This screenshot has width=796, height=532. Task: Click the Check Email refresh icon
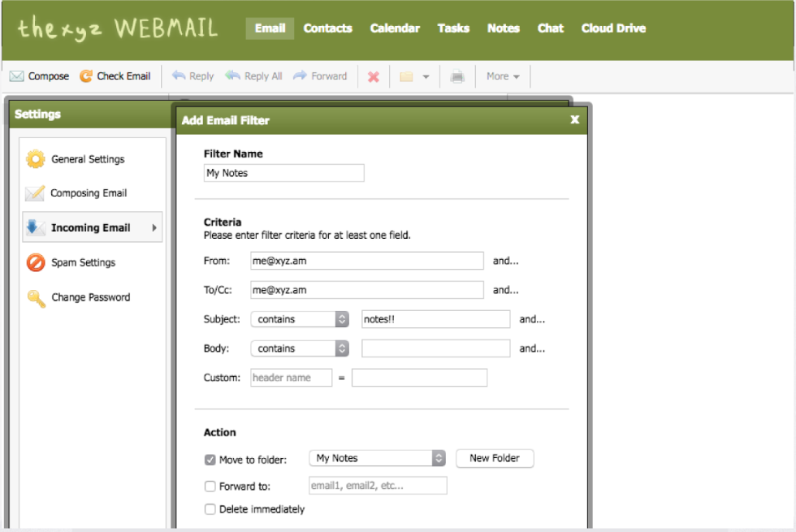click(x=86, y=76)
